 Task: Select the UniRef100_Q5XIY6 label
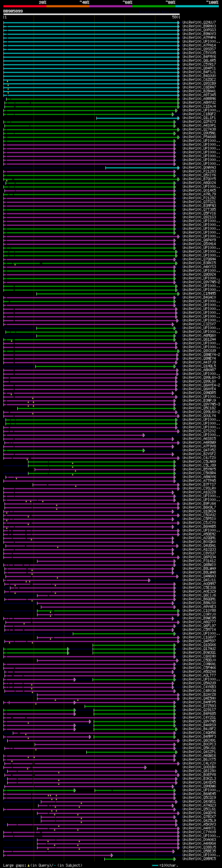click(x=199, y=175)
